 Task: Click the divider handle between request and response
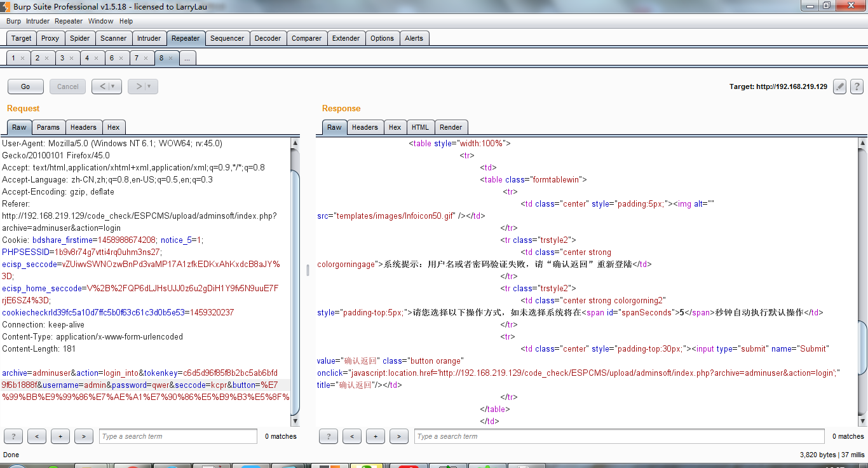click(x=308, y=270)
